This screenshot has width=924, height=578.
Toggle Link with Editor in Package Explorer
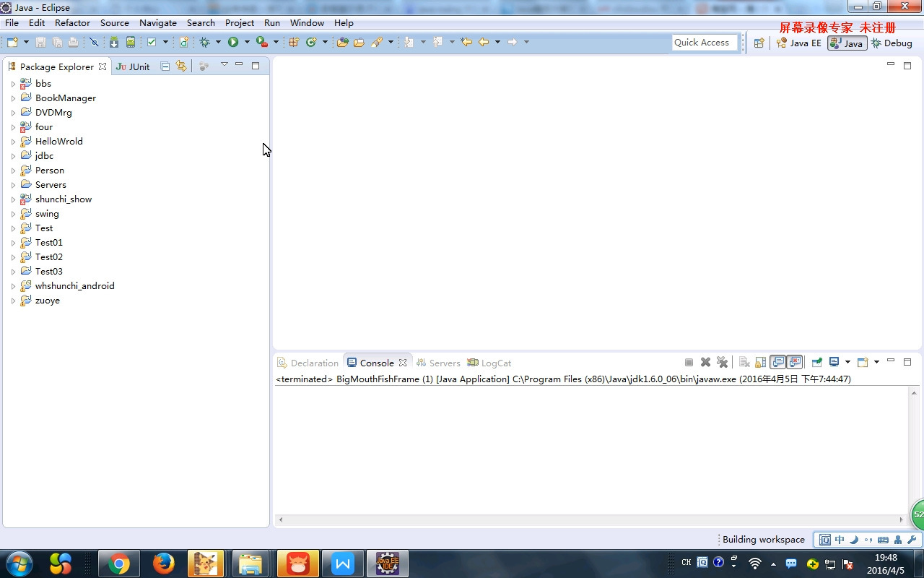point(181,66)
